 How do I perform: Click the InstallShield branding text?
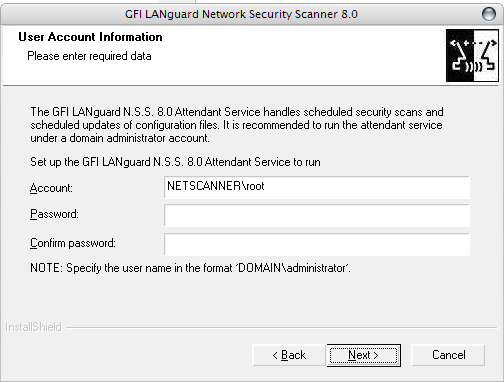coord(33,327)
